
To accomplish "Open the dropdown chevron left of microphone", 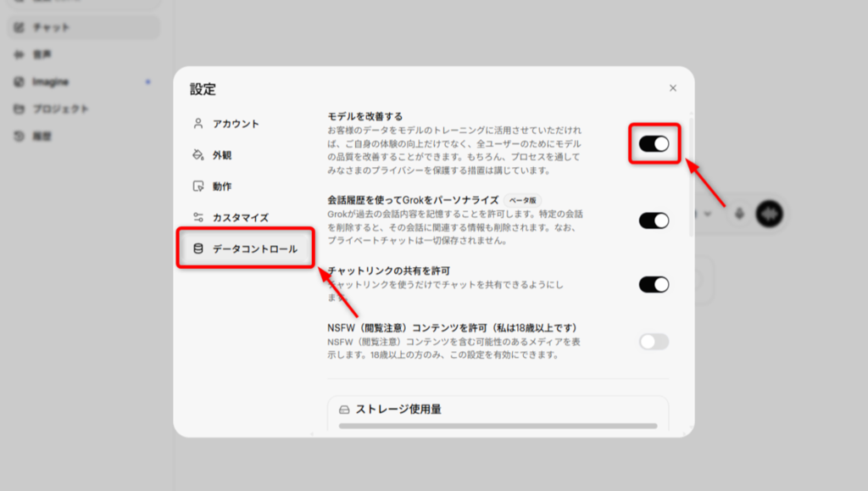I will coord(708,214).
